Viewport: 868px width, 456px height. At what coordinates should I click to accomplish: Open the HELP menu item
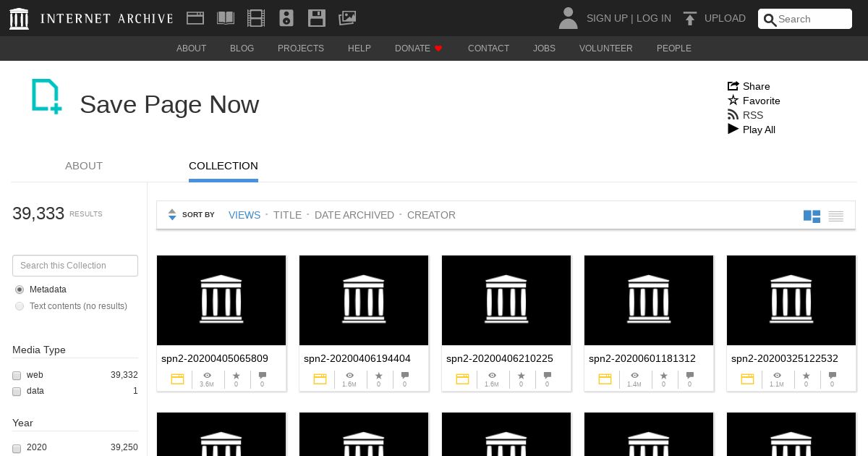tap(359, 48)
